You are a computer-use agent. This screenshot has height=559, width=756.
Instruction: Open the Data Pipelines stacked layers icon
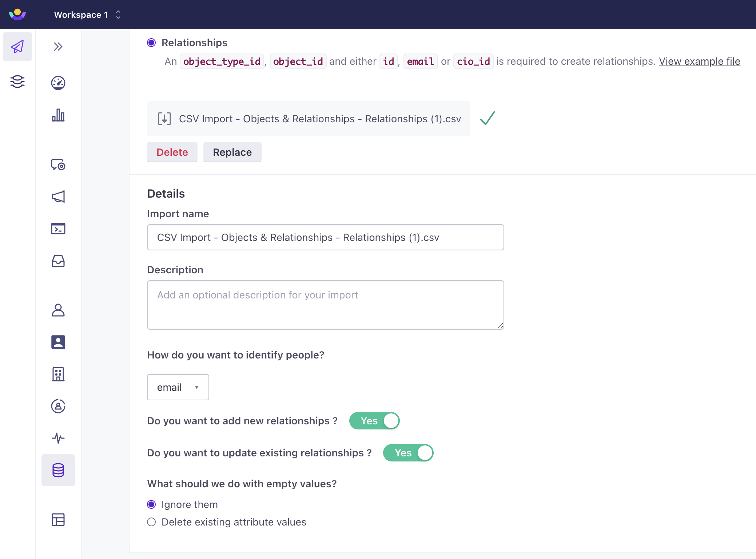click(x=17, y=82)
